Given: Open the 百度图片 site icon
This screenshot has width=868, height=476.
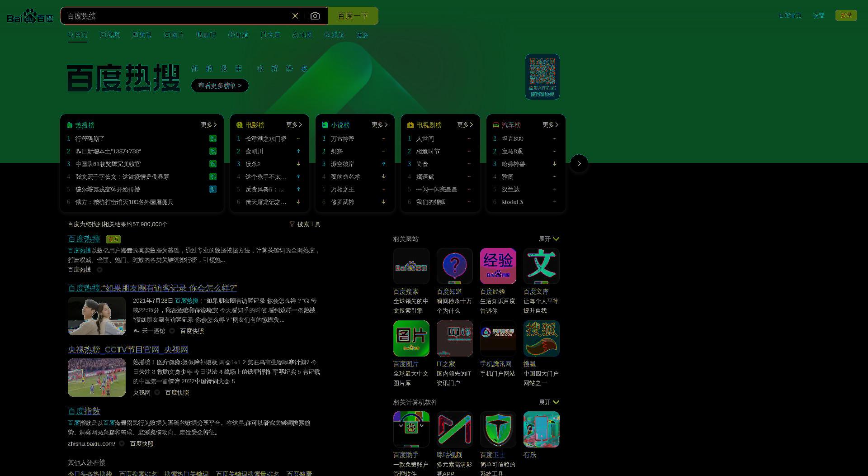Looking at the screenshot, I should coord(411,338).
